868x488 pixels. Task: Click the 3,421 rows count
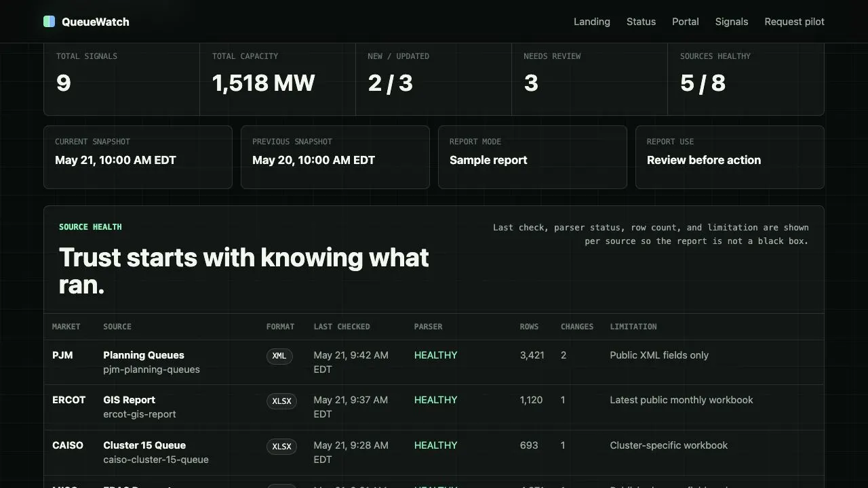click(x=532, y=355)
